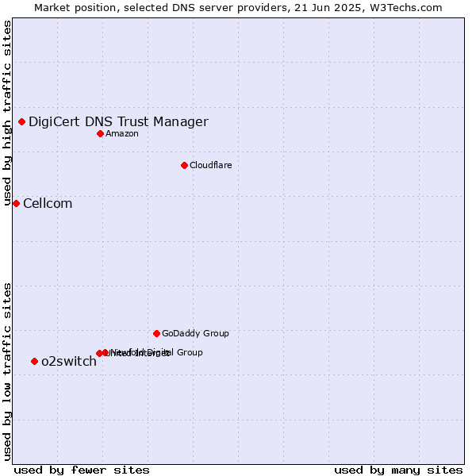Click the 'used by high traffic sites' axis label

click(7, 113)
